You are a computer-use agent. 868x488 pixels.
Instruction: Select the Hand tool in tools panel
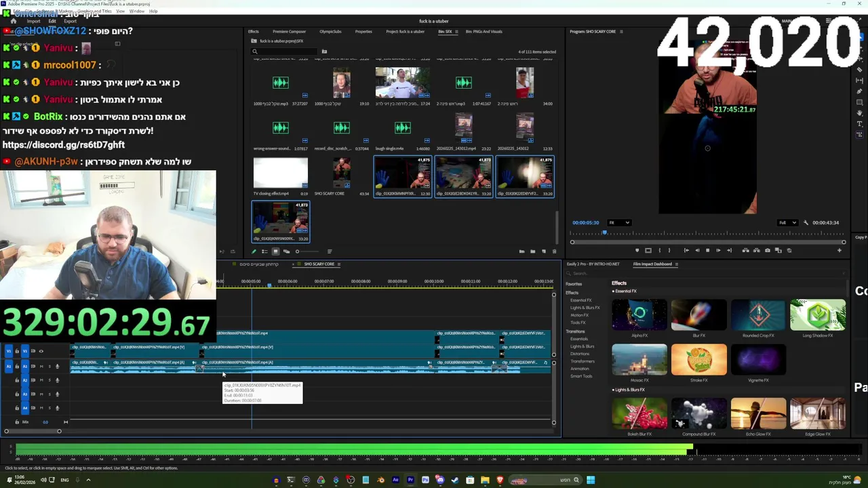860,113
